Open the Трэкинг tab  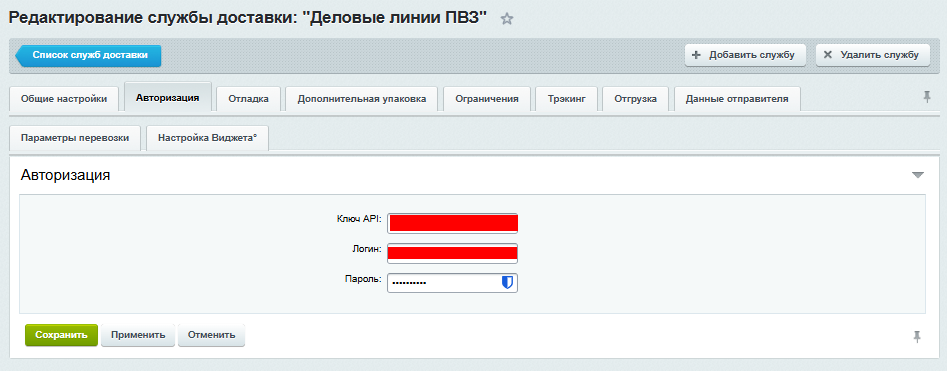click(567, 99)
